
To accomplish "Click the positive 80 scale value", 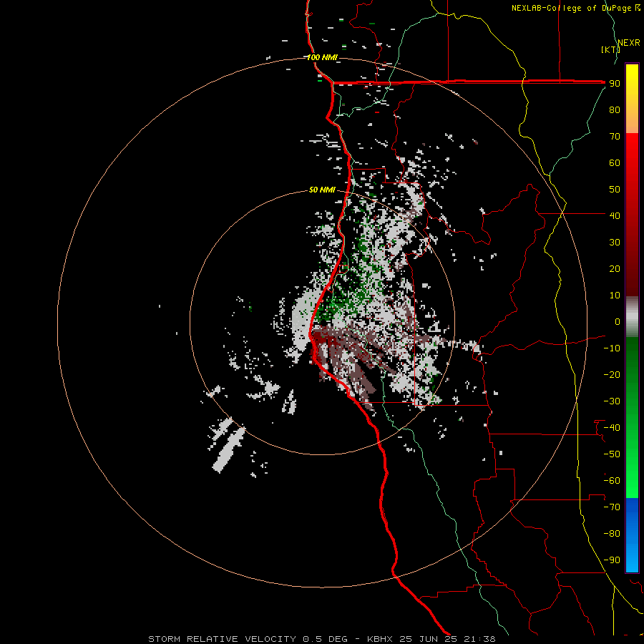I will [x=615, y=110].
